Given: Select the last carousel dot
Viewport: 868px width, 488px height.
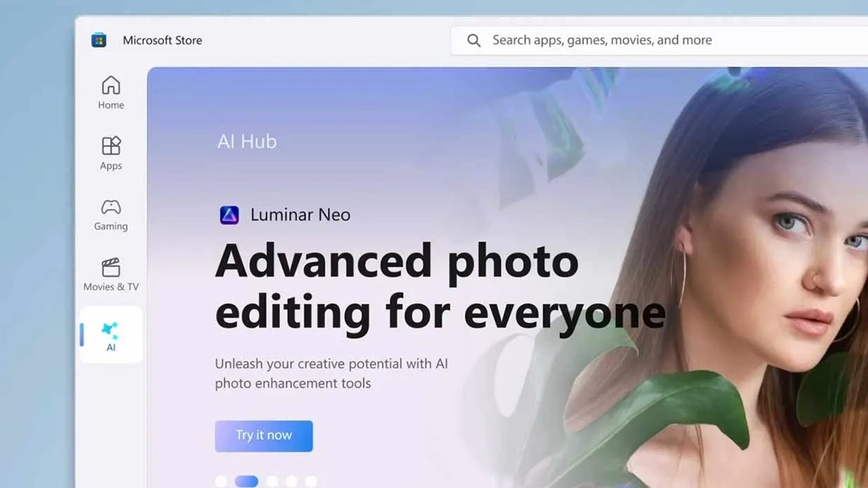Looking at the screenshot, I should tap(310, 479).
